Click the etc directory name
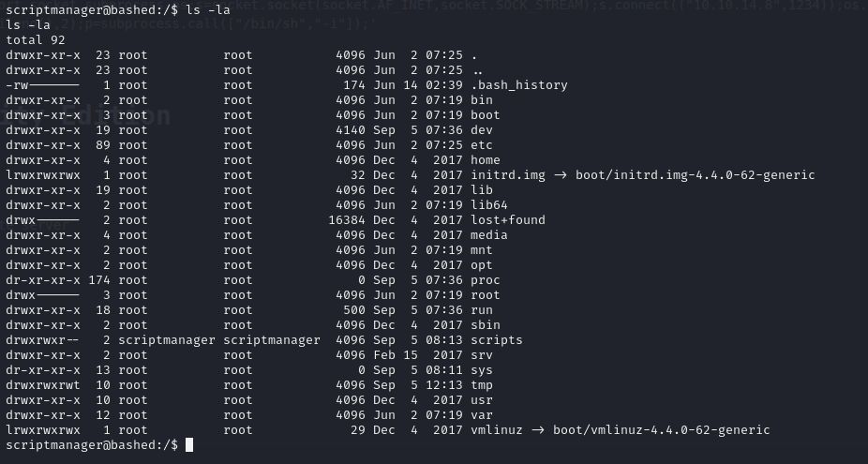The height and width of the screenshot is (464, 868). tap(481, 145)
